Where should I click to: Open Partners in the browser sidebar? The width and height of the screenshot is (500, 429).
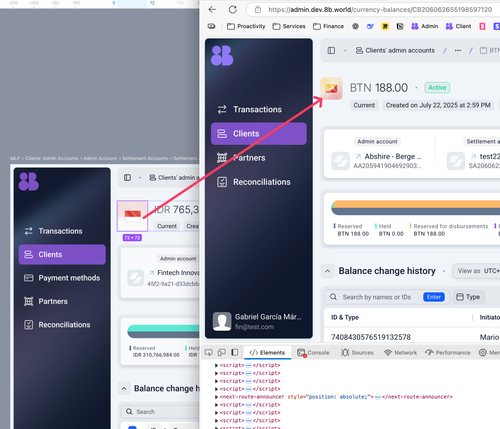click(x=259, y=158)
